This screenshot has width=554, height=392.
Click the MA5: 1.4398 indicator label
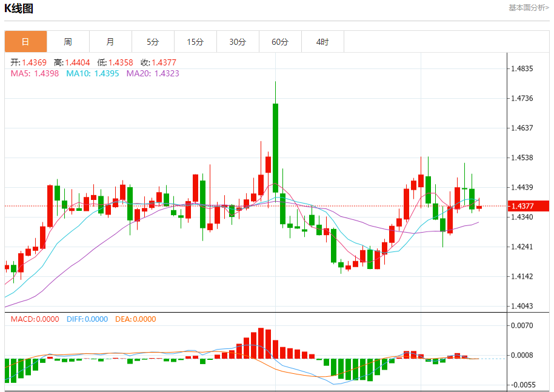[x=35, y=73]
